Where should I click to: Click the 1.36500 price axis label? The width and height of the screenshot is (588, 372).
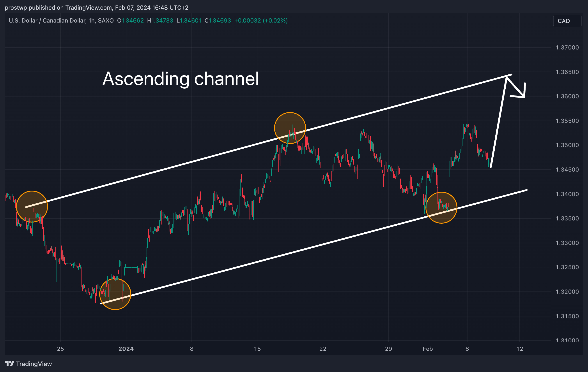tap(567, 72)
